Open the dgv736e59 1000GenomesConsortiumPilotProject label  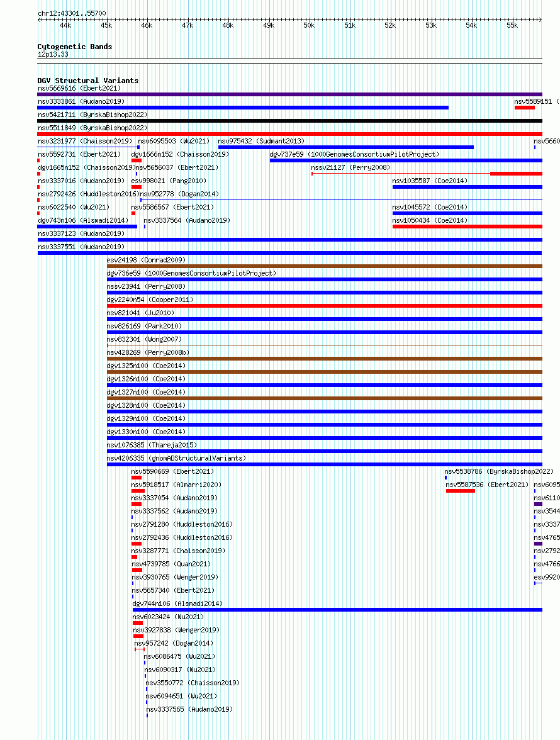tap(191, 273)
